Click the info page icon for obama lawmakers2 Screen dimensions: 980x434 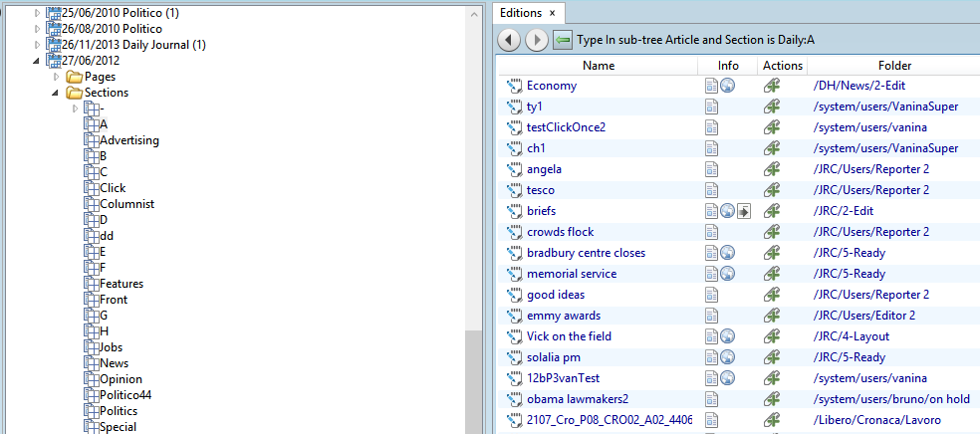click(x=711, y=399)
